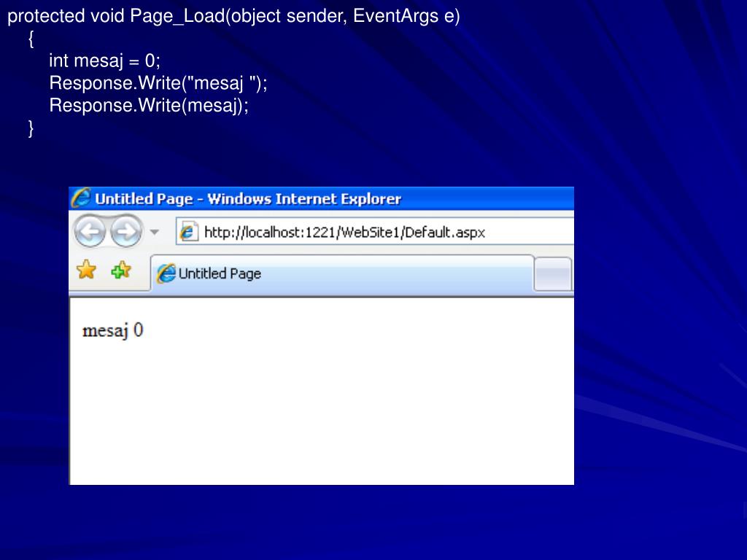Click the code line 'Response.Write(mesaj);'
This screenshot has height=560, width=747.
[x=149, y=106]
